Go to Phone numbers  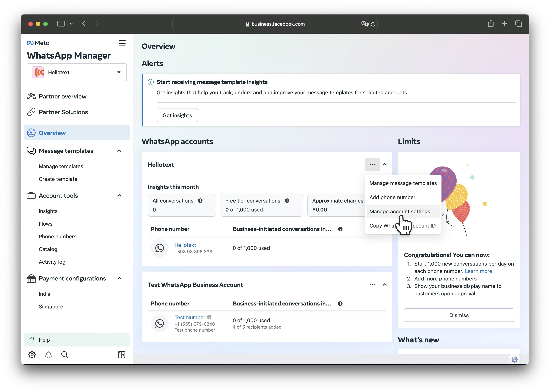[57, 236]
